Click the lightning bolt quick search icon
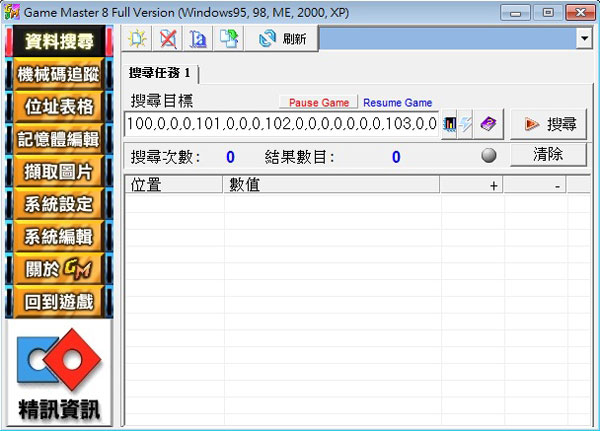 (465, 124)
